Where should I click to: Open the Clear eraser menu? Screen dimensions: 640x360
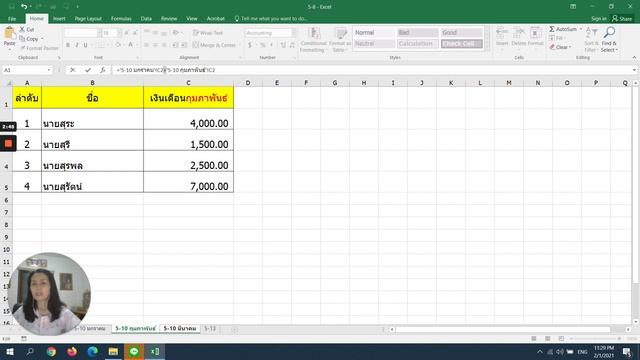coord(560,47)
